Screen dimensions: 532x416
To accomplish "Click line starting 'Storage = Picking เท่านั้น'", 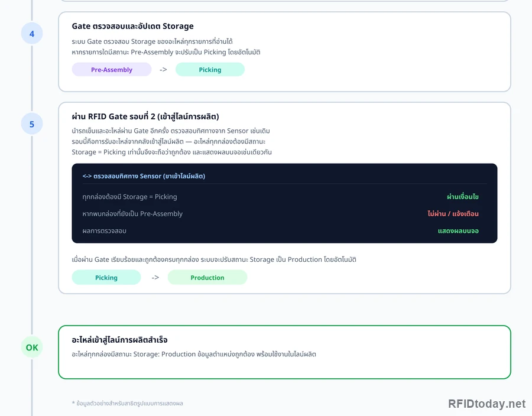I will pyautogui.click(x=171, y=152).
